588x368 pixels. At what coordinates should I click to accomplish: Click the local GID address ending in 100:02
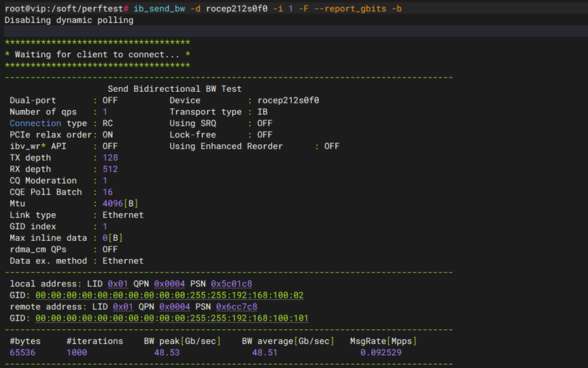(169, 295)
